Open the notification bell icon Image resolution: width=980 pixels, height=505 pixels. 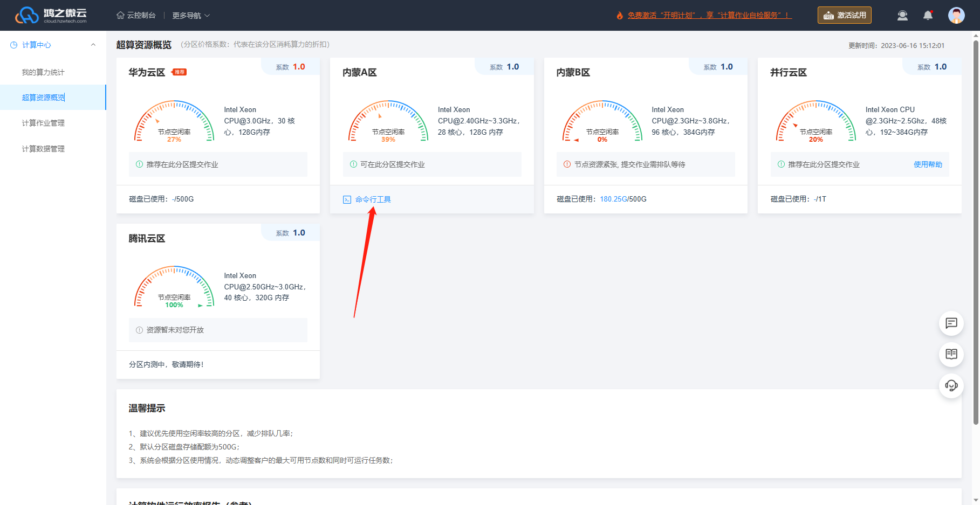pos(928,15)
